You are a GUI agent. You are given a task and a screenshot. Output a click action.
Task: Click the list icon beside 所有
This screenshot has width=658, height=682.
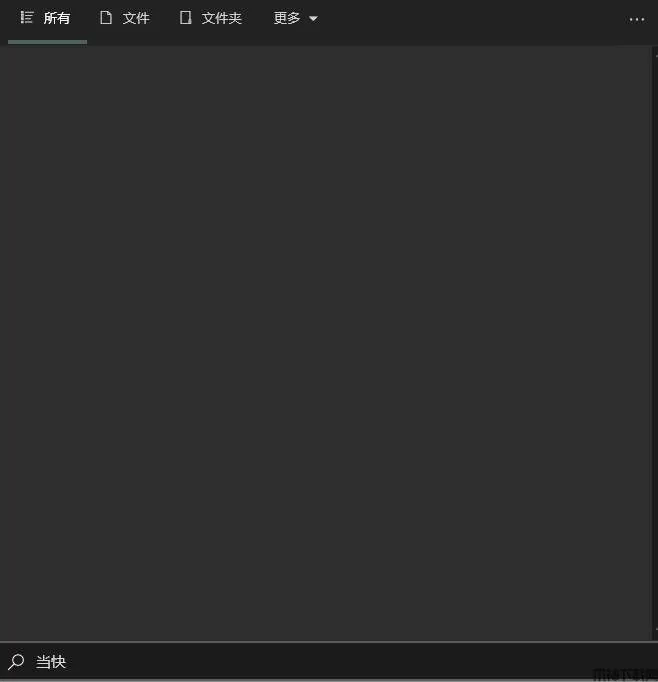point(27,18)
